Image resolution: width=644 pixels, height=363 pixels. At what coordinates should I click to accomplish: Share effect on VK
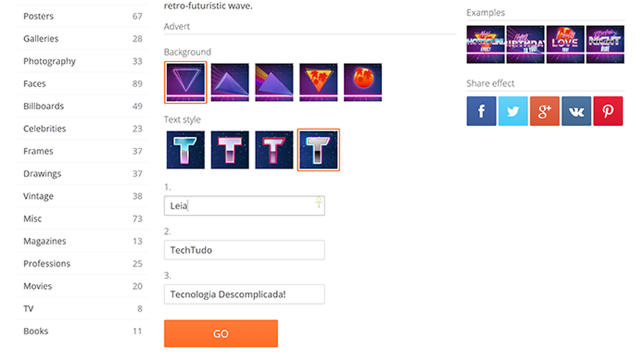point(576,111)
